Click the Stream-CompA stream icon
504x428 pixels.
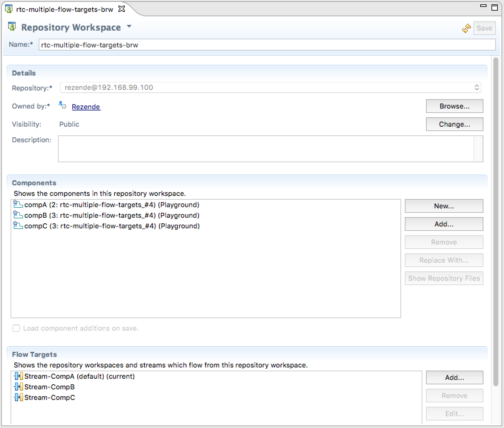coord(18,376)
